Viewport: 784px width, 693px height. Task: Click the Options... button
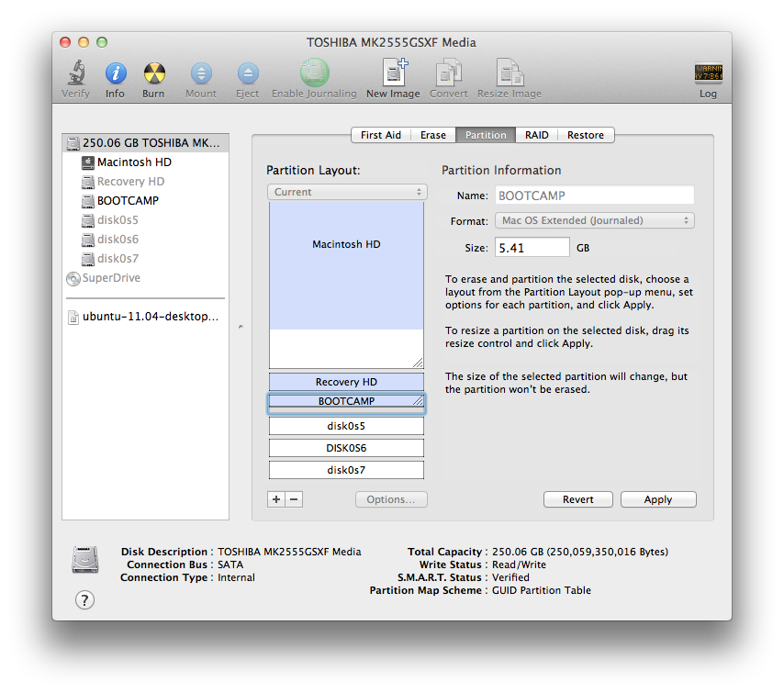click(391, 499)
